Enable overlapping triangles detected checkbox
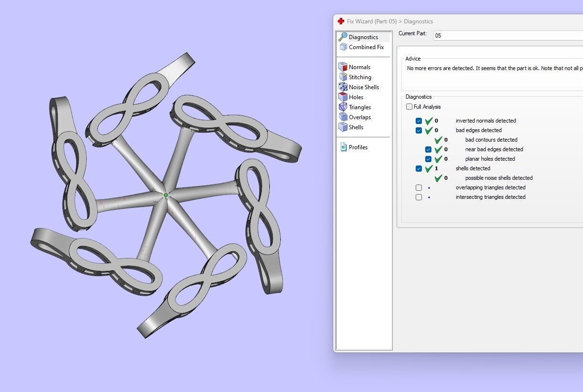583x392 pixels. point(419,187)
